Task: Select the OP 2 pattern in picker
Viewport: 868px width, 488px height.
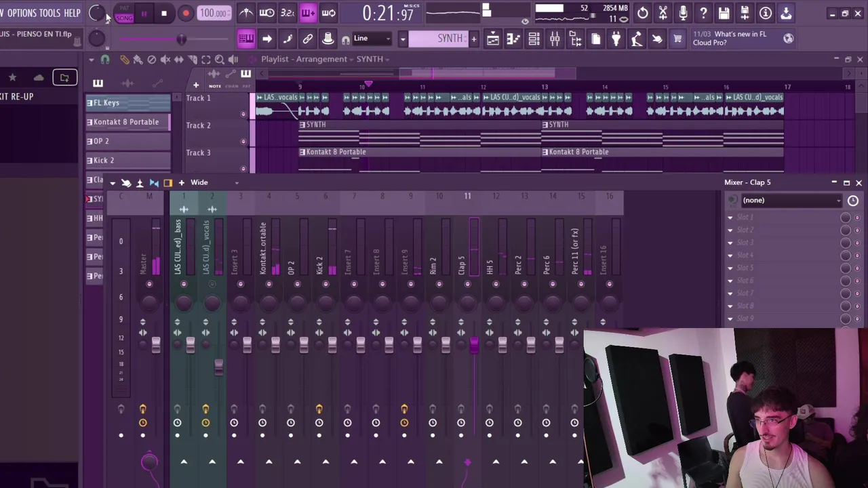Action: coord(127,141)
